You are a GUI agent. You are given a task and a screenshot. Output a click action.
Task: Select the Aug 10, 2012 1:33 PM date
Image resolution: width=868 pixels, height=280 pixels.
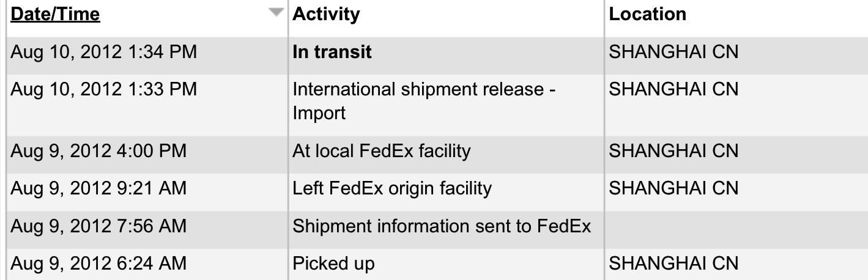click(104, 89)
